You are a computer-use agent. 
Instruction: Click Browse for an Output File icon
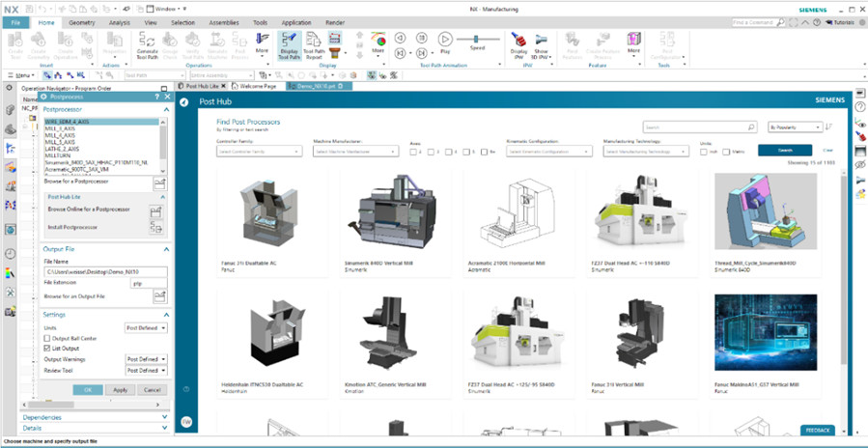point(156,296)
